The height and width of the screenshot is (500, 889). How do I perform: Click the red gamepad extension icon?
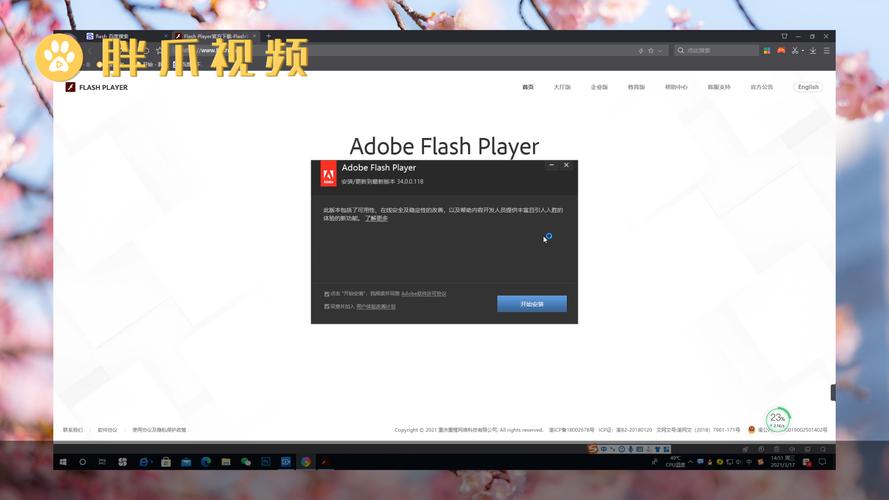tap(781, 50)
